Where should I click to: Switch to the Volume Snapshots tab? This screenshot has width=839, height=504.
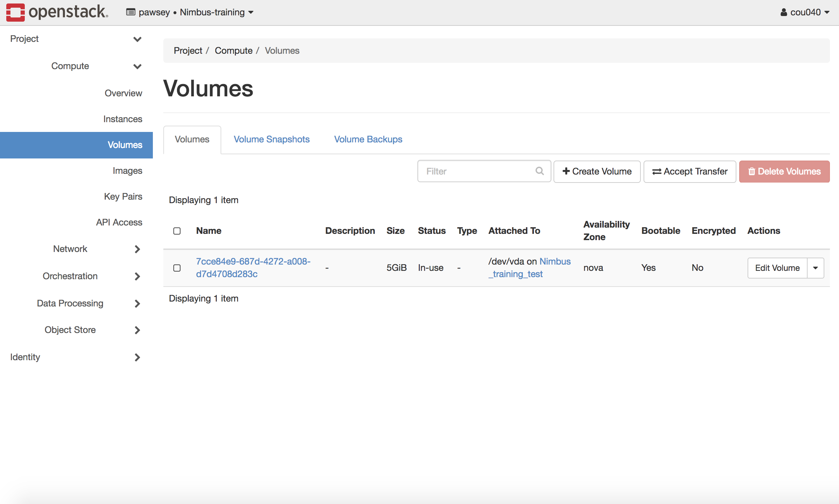coord(272,139)
